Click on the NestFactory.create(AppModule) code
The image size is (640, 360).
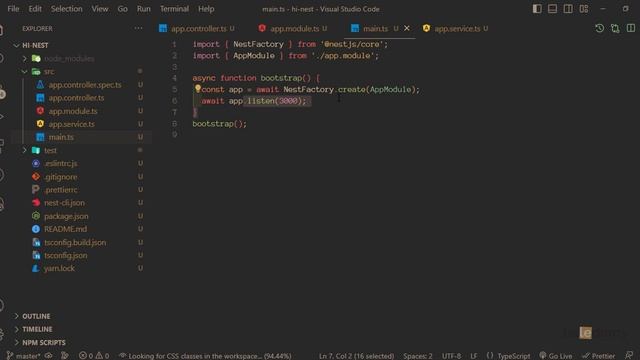[349, 89]
